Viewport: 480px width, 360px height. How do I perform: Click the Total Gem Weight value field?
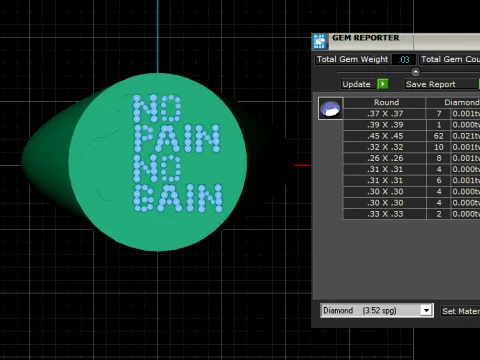pyautogui.click(x=404, y=59)
